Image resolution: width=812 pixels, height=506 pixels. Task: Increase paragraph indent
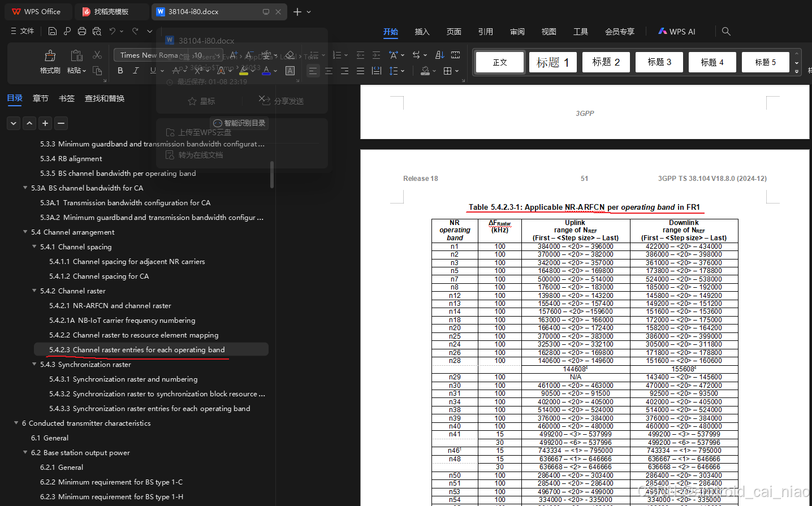coord(376,55)
